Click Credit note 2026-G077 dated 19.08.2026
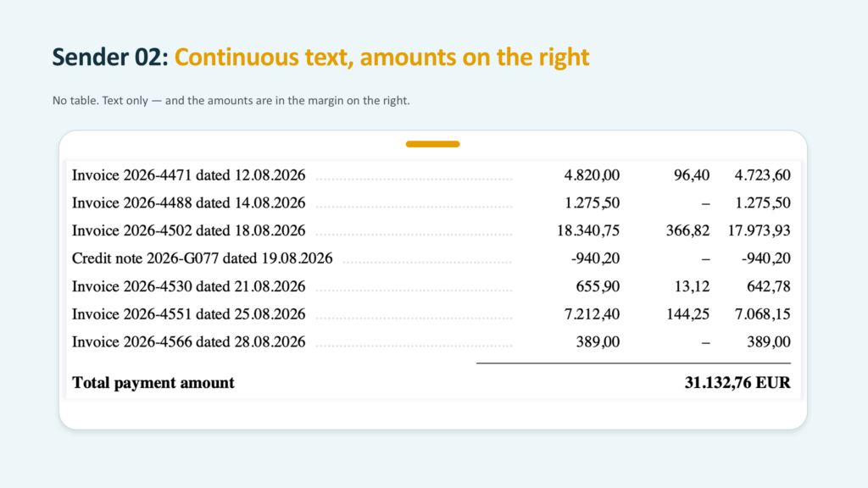 (202, 258)
